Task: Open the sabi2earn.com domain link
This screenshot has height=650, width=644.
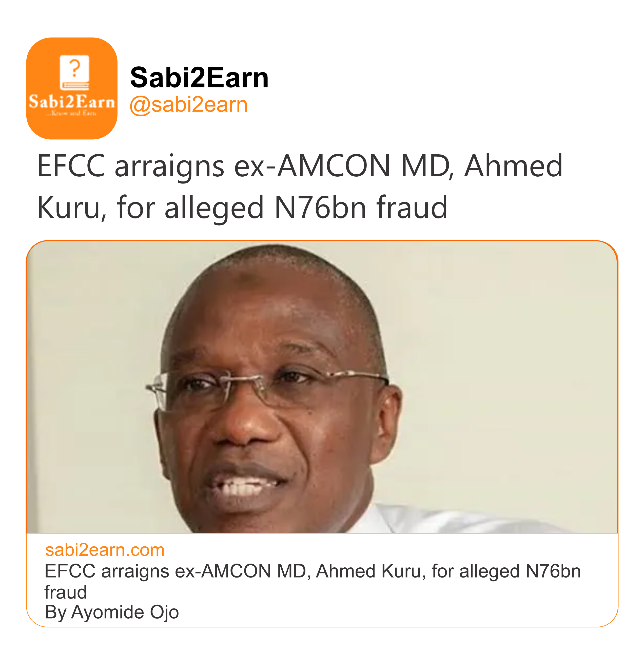Action: coord(105,550)
